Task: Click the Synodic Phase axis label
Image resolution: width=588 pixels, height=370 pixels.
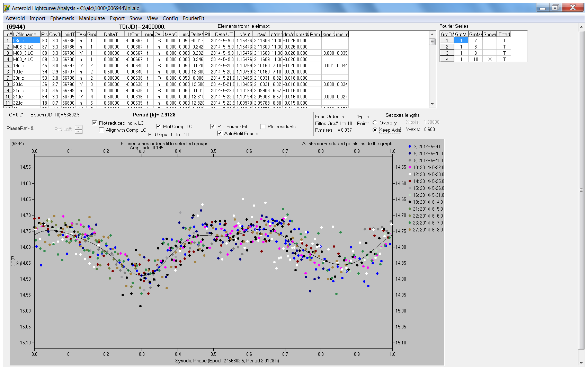Action: point(227,361)
